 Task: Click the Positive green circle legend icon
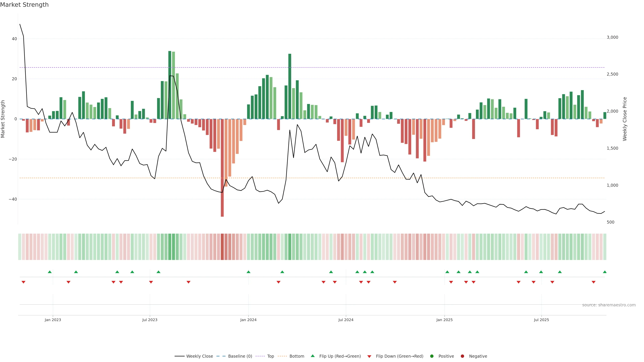pyautogui.click(x=432, y=356)
